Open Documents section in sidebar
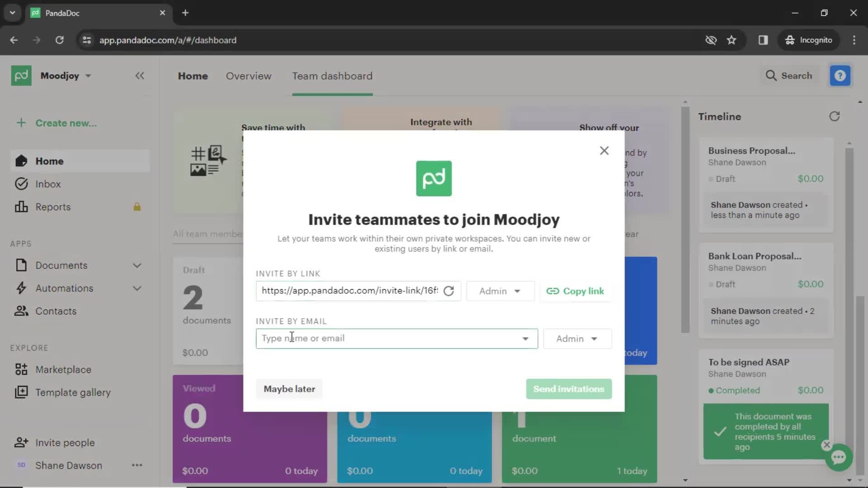This screenshot has height=488, width=868. (x=61, y=264)
